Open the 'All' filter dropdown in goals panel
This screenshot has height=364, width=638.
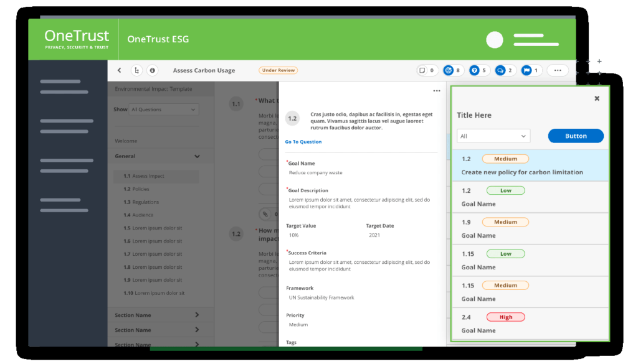pyautogui.click(x=493, y=135)
